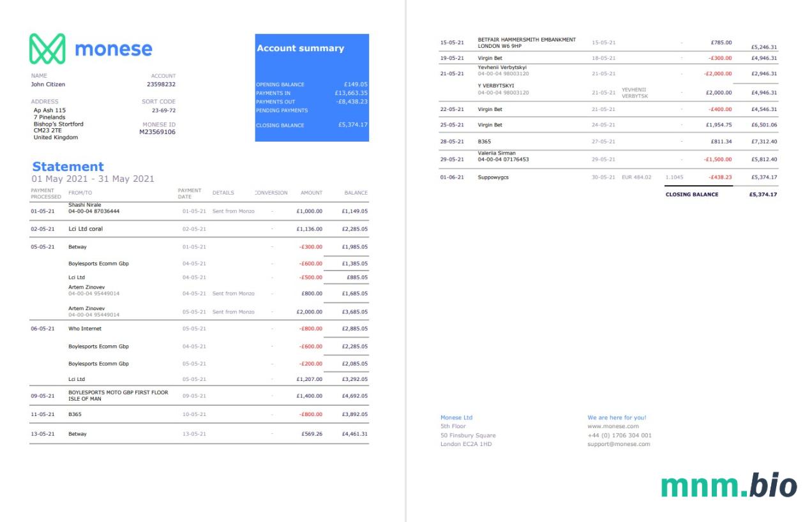Select the +44 (0) 1706 304 001 phone number
The height and width of the screenshot is (522, 812).
pos(619,435)
